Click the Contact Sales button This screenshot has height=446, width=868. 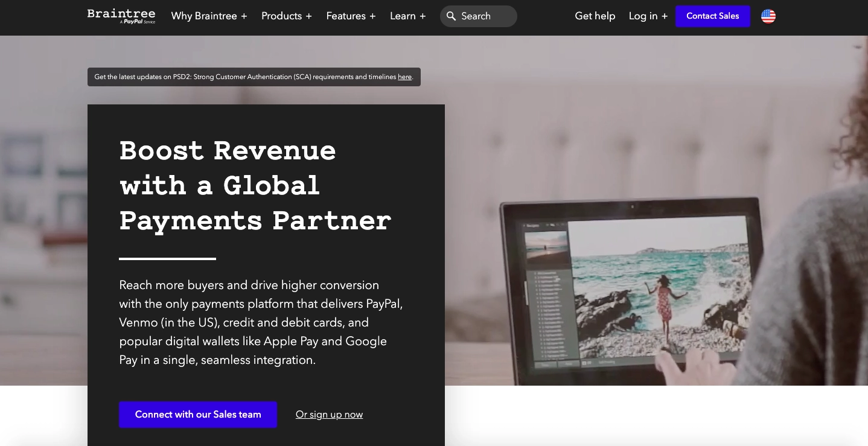pos(713,16)
